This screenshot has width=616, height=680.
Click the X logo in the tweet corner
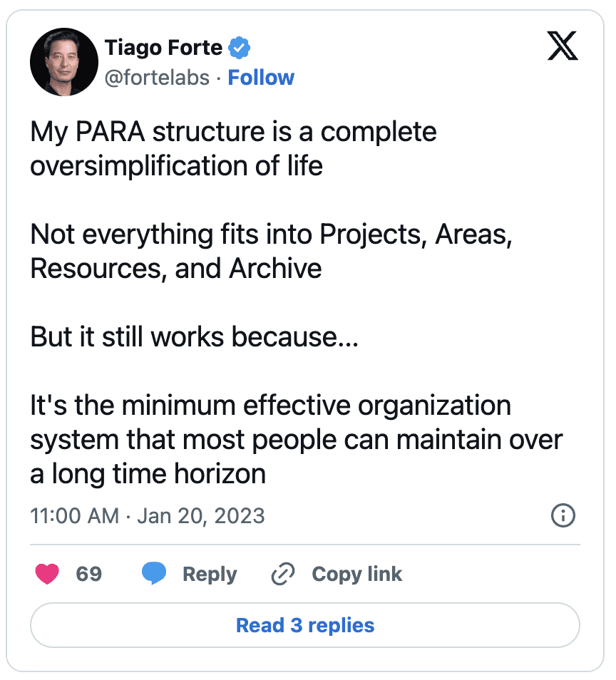coord(563,46)
